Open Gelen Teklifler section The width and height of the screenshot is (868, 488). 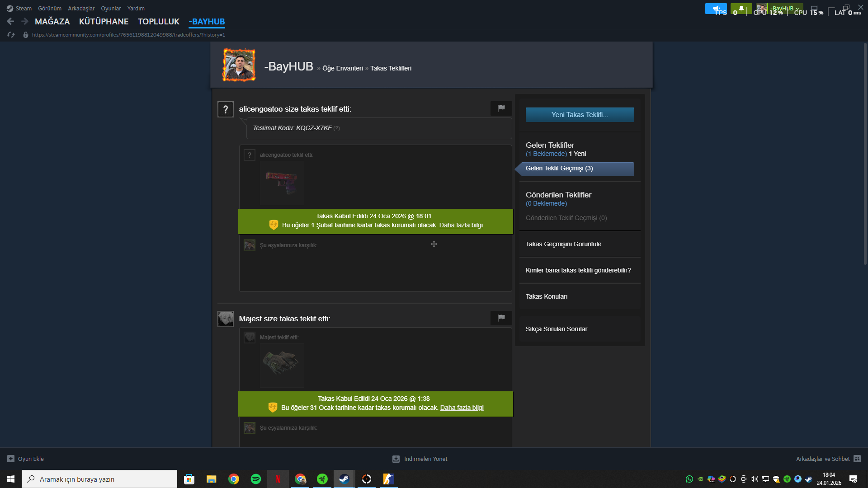(550, 145)
